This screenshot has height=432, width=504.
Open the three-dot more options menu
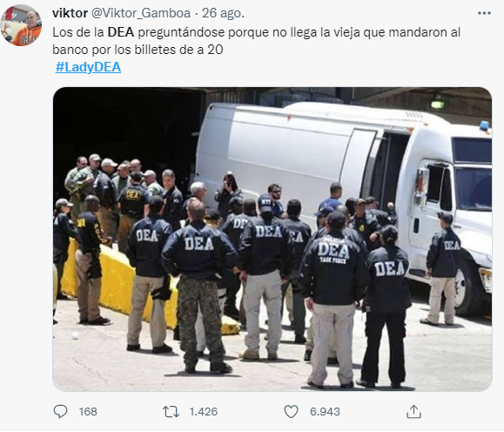tap(484, 13)
